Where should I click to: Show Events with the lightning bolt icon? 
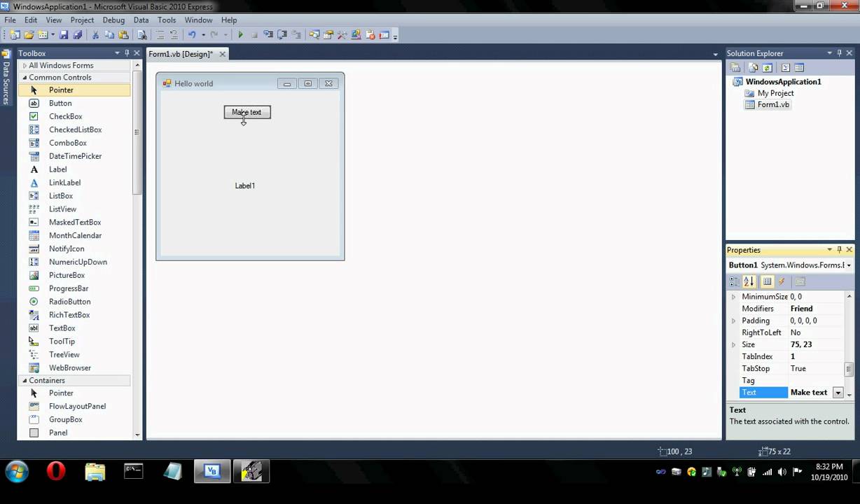tap(782, 281)
